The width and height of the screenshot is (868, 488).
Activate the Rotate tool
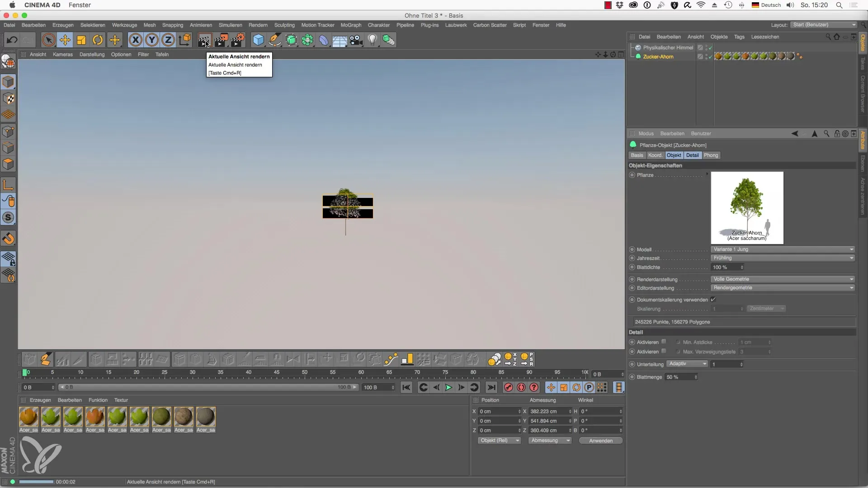98,40
